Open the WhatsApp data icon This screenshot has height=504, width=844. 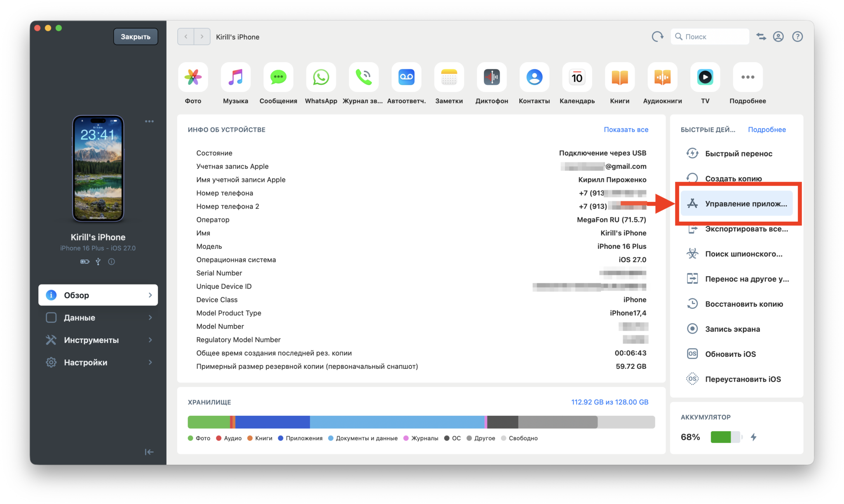(x=321, y=77)
